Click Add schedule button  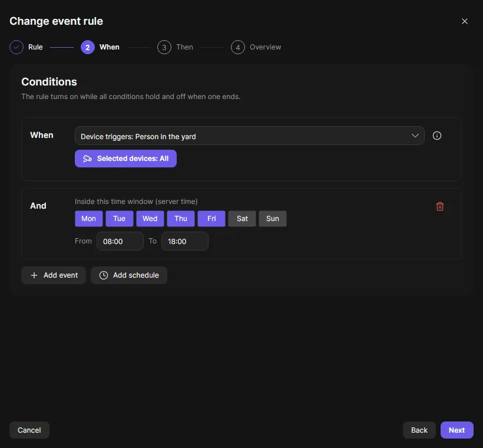pos(129,275)
